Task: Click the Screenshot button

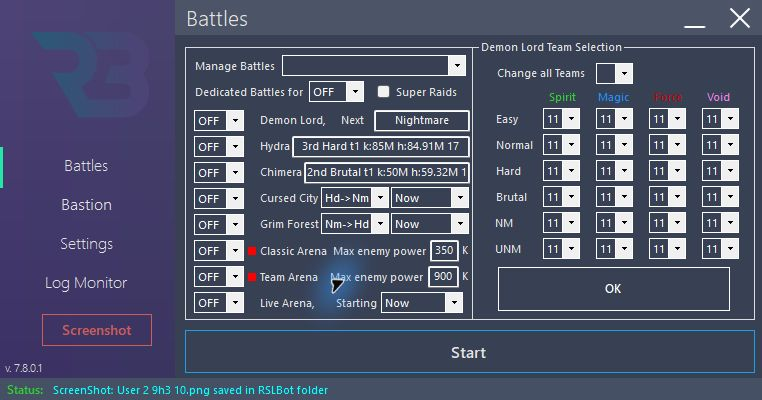Action: coord(97,330)
